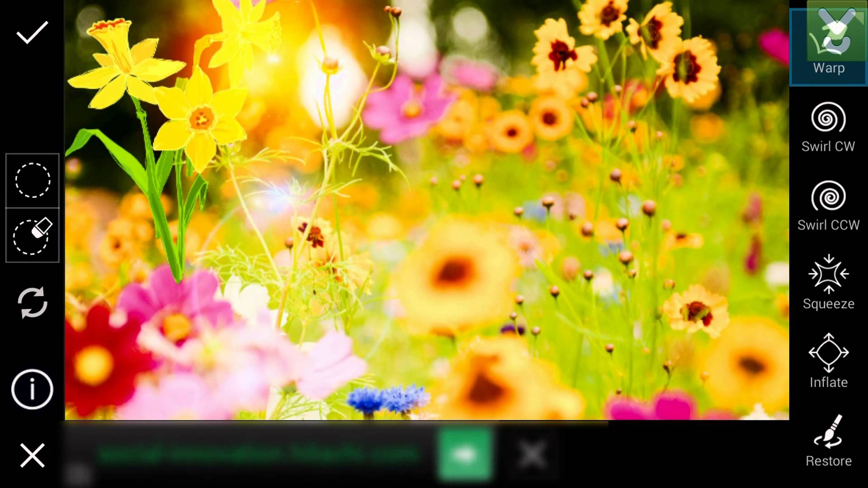This screenshot has height=488, width=868.
Task: Toggle the undo/redo refresh control
Action: (32, 303)
